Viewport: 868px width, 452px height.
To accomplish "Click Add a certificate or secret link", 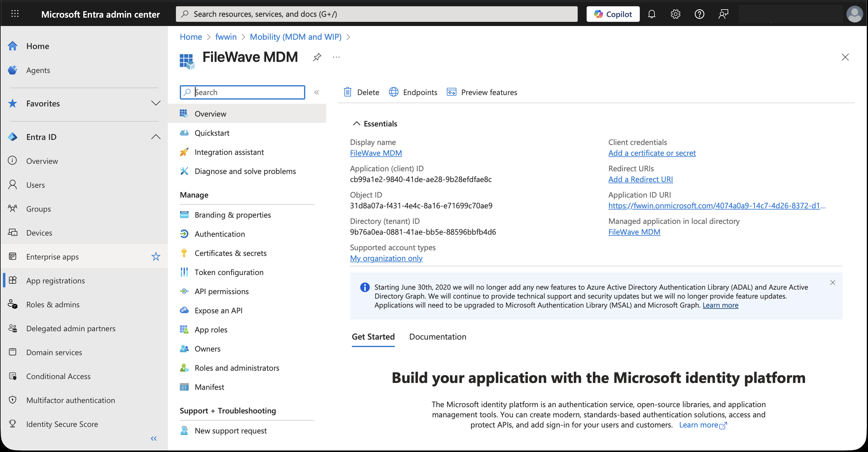I will pos(652,153).
